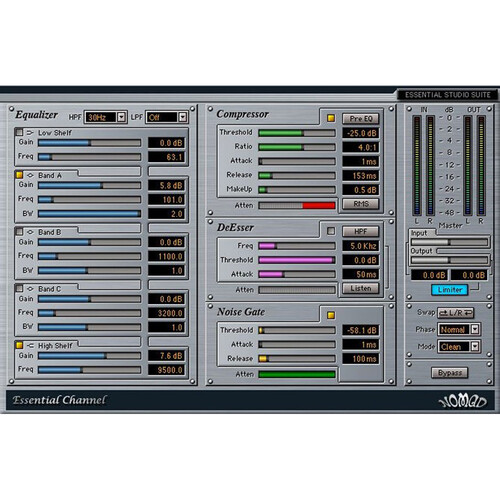Click the Bypass button

450,373
